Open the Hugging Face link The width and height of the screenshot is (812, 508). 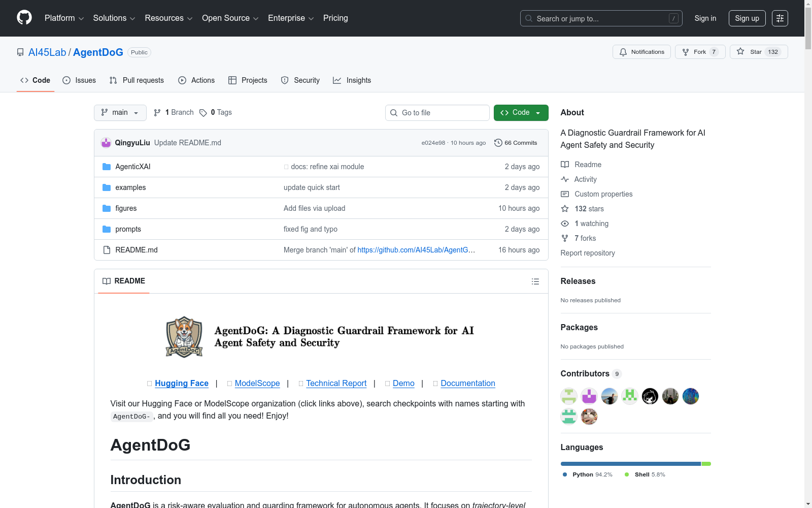coord(182,384)
